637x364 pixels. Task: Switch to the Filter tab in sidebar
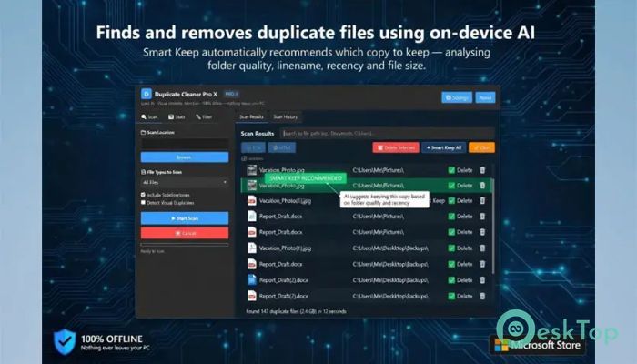[x=204, y=117]
